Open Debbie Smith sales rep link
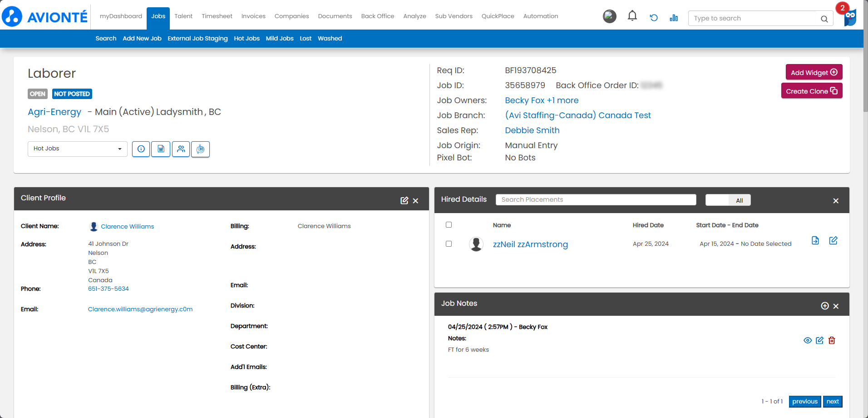 [532, 130]
